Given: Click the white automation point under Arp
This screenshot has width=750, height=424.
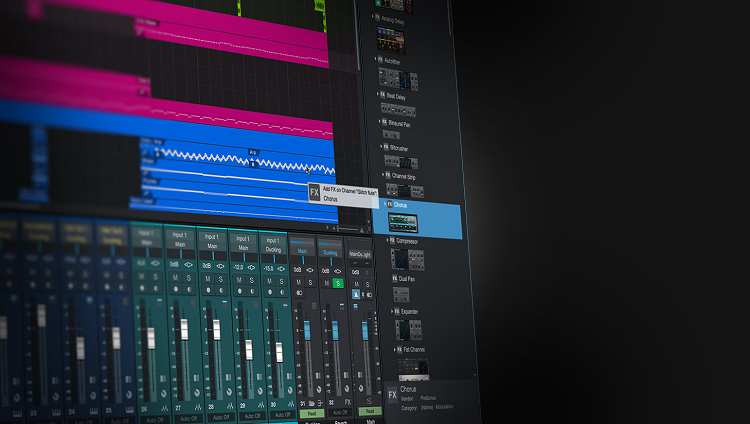Looking at the screenshot, I should tap(253, 163).
